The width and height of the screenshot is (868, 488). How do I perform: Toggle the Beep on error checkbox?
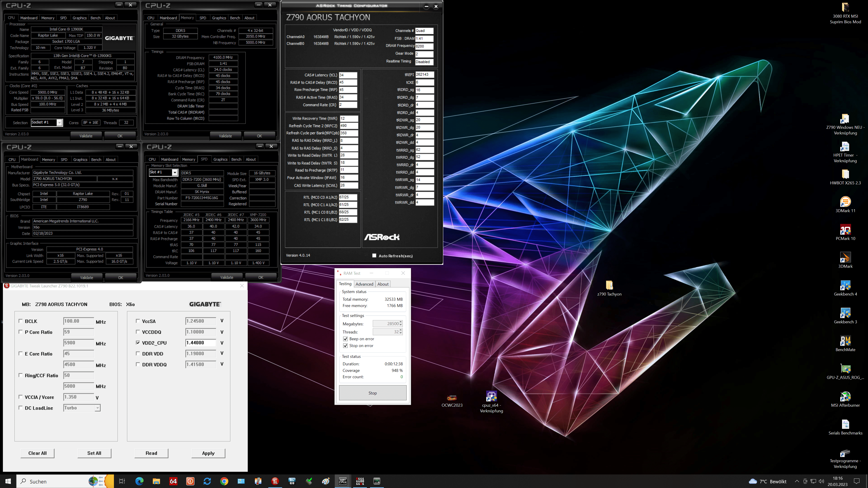coord(345,339)
